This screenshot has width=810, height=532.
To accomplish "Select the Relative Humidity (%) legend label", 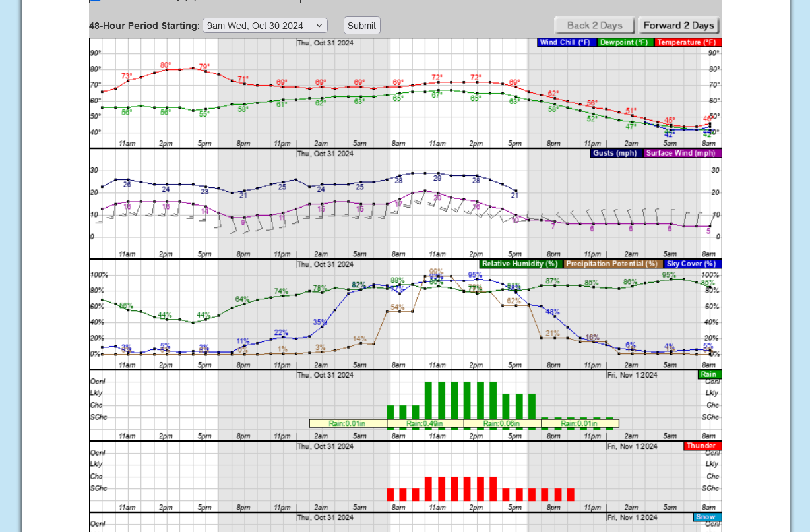I will click(521, 264).
